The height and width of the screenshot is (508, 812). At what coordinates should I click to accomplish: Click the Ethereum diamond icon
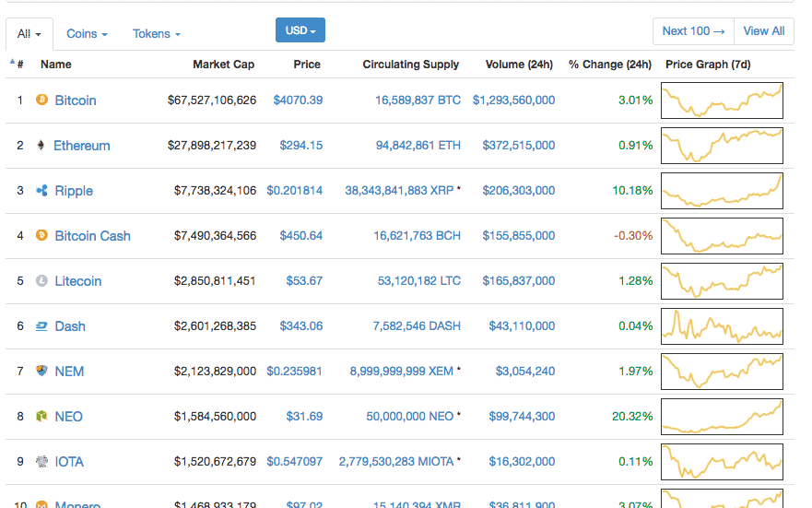tap(41, 145)
